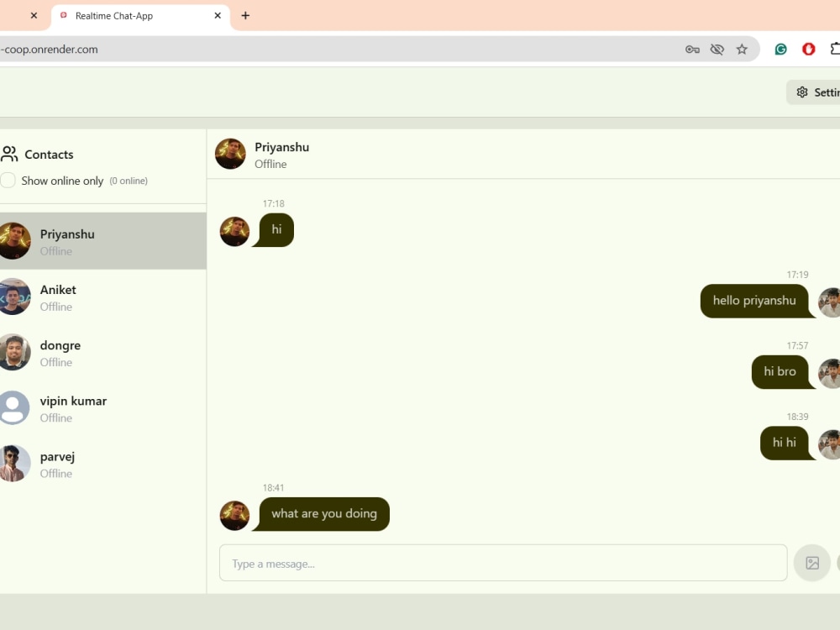Click the sender avatar beside the "hi" message

click(x=234, y=232)
